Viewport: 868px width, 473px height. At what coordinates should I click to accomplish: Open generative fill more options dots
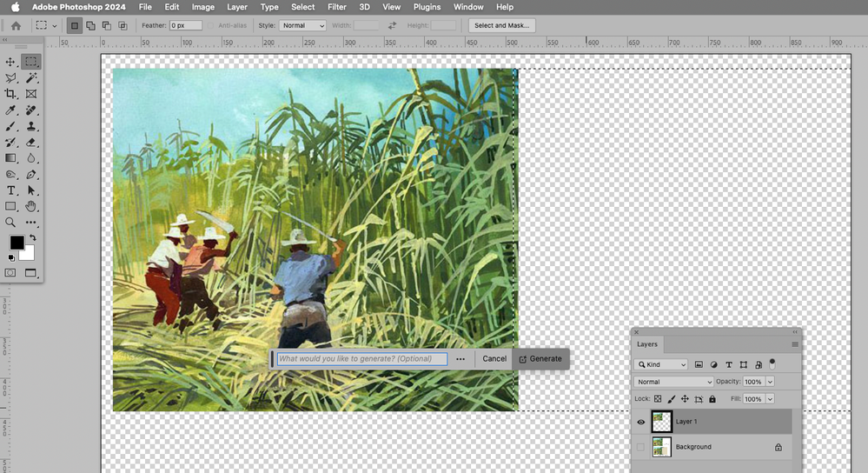coord(461,359)
